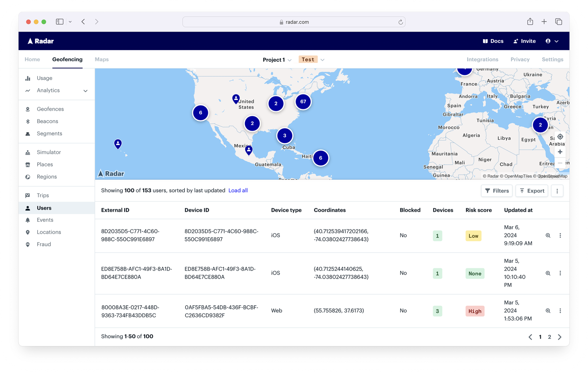Click the Invite button
The image size is (588, 372).
pyautogui.click(x=524, y=41)
